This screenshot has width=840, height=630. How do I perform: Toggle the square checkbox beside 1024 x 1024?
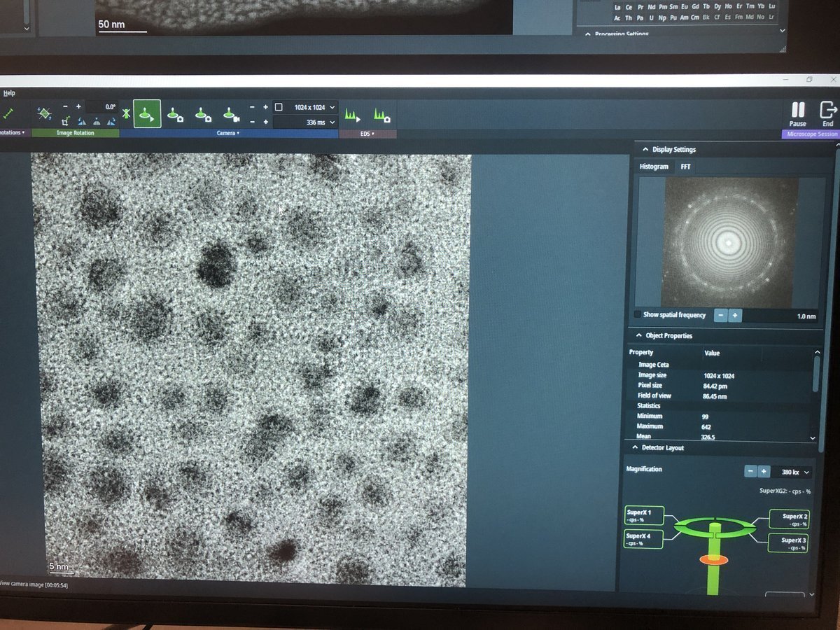click(x=279, y=107)
